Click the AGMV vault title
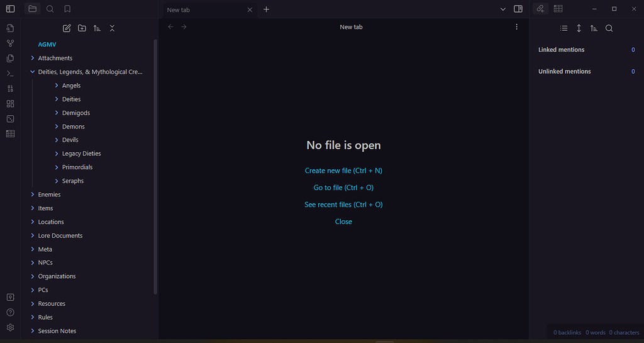The width and height of the screenshot is (644, 343). (x=47, y=44)
